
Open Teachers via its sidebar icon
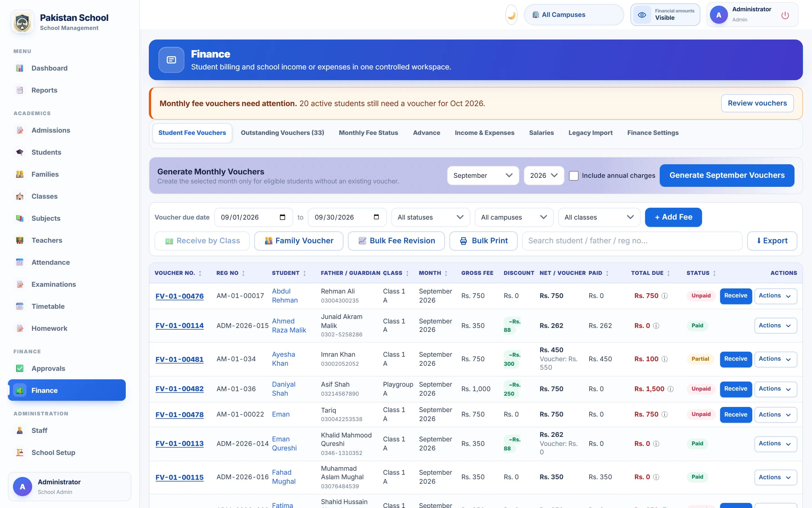[x=20, y=240]
